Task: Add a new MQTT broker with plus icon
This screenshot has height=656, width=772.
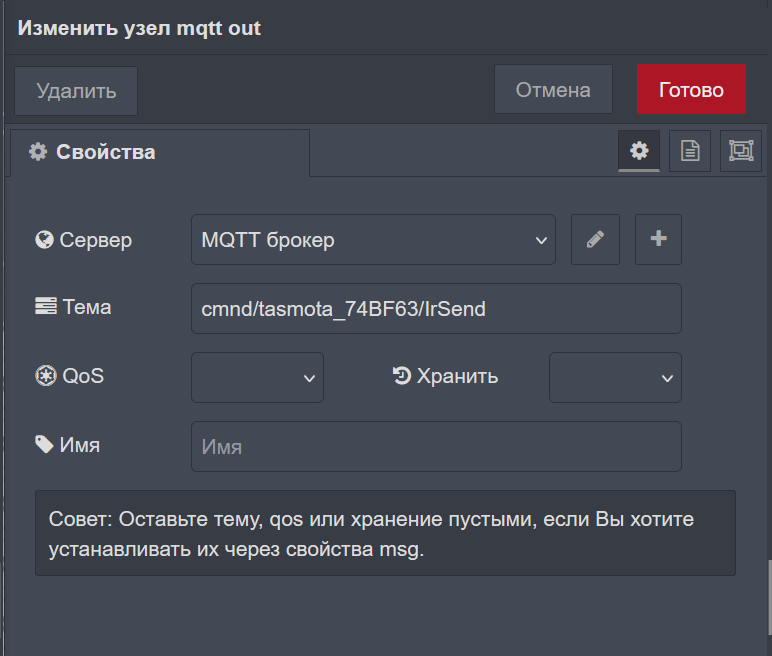Action: point(659,240)
